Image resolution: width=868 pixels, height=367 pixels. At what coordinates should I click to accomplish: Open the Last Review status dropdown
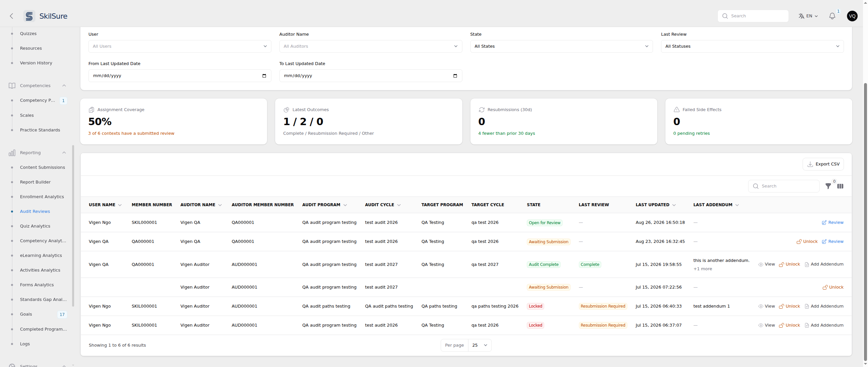[x=752, y=46]
